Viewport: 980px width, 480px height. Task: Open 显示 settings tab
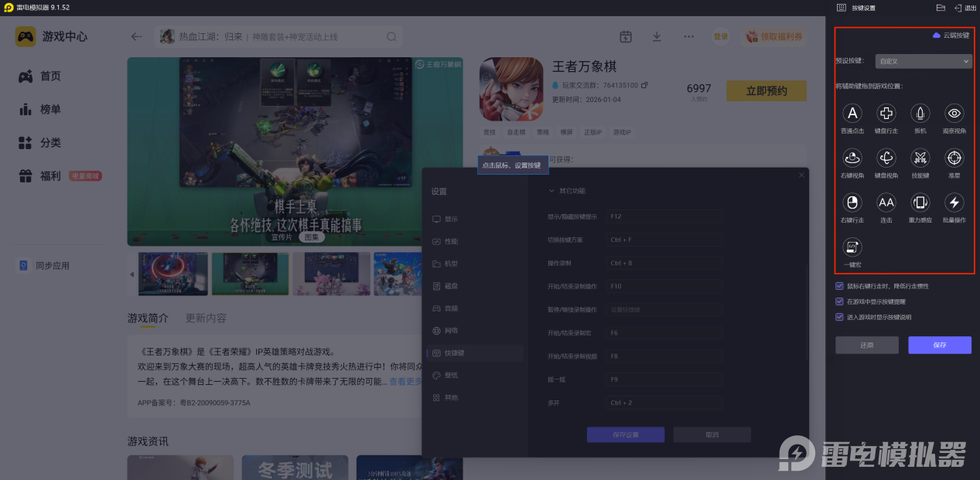coord(474,220)
